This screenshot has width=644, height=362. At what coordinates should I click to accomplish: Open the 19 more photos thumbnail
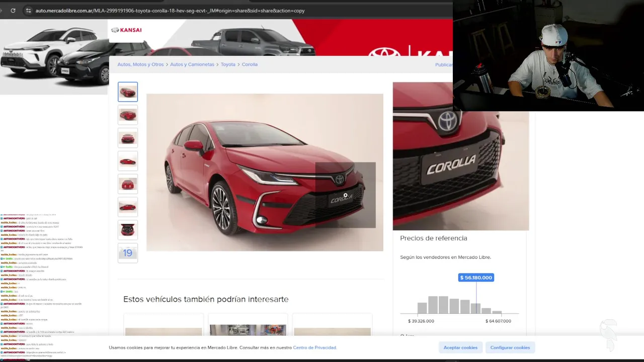pyautogui.click(x=128, y=253)
